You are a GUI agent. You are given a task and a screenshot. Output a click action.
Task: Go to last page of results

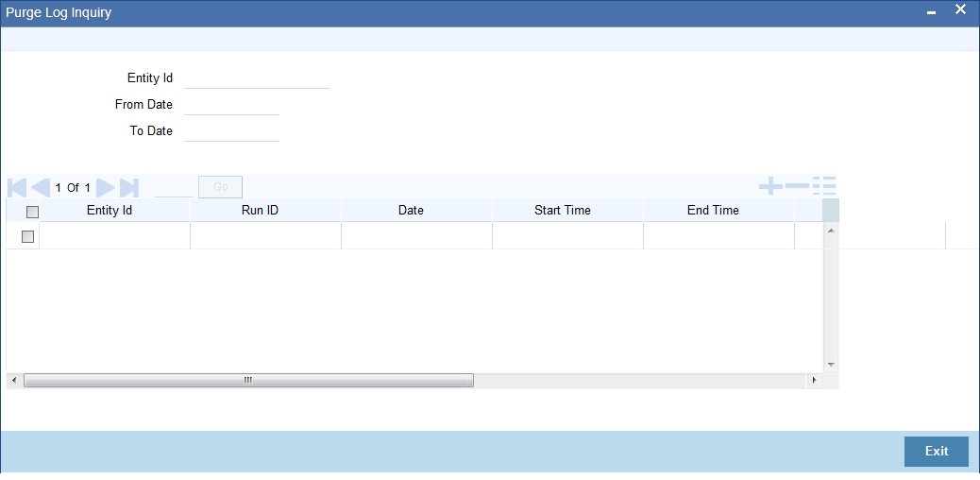128,187
